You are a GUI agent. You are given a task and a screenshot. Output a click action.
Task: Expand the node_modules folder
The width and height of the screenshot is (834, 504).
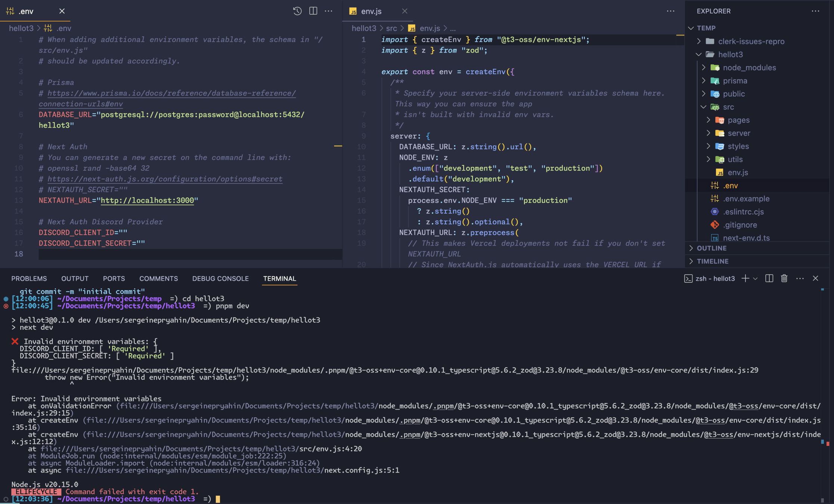click(x=749, y=68)
